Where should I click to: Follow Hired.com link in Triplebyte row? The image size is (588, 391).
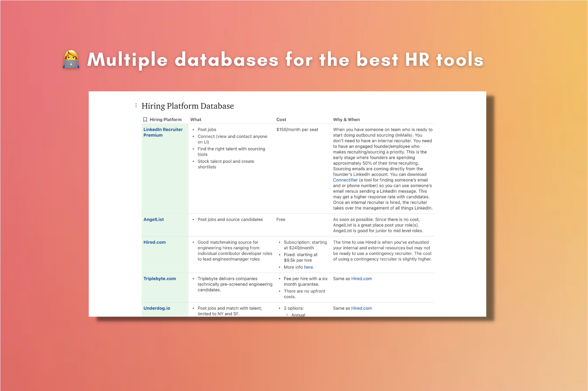pyautogui.click(x=361, y=279)
